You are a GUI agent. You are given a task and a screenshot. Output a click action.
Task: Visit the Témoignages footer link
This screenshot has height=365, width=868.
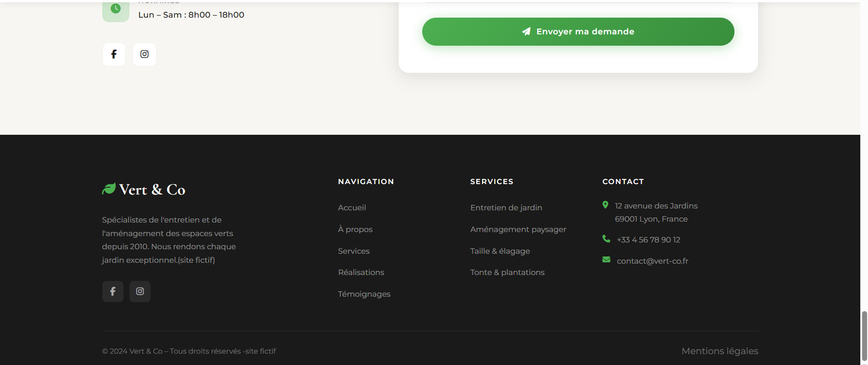pyautogui.click(x=364, y=294)
